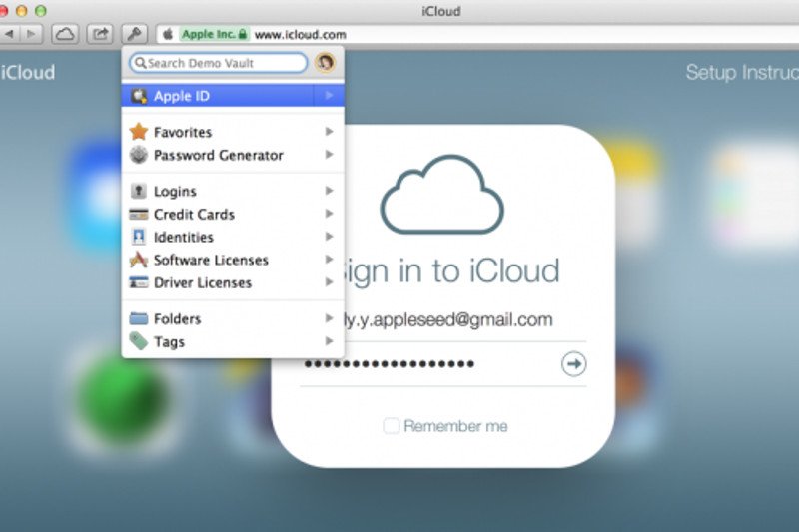
Task: Expand the Folders submenu arrow
Action: coord(329,318)
